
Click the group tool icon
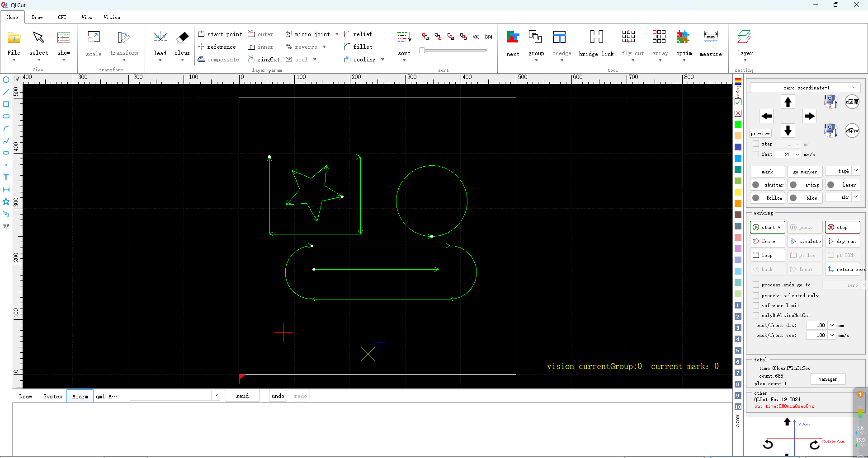(536, 37)
